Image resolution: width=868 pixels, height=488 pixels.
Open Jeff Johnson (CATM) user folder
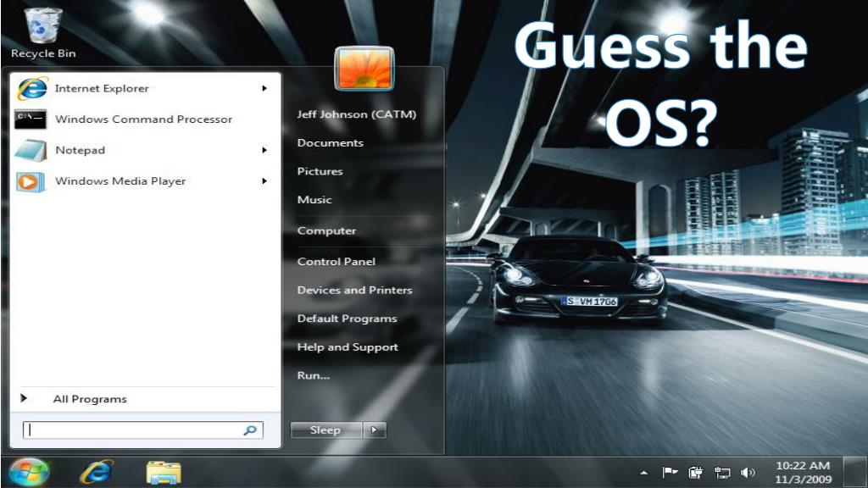tap(357, 114)
